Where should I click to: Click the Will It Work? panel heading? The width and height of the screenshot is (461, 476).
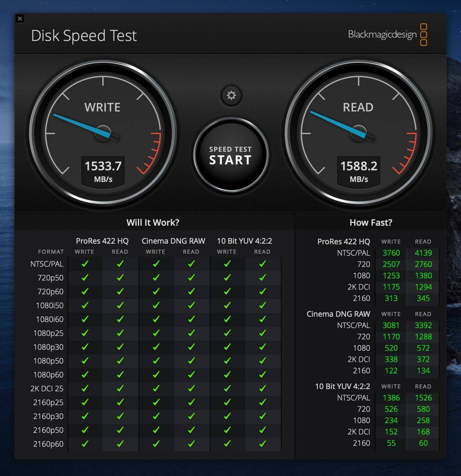[x=153, y=223]
